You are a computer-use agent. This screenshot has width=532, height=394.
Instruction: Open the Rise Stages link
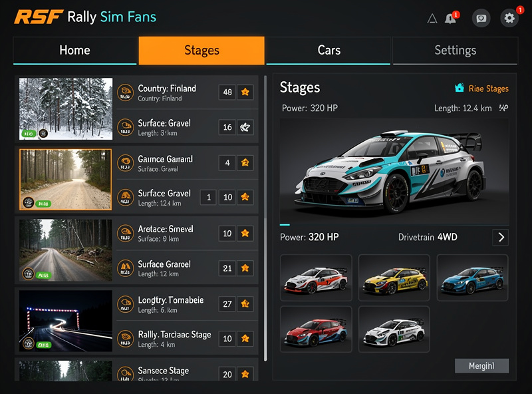point(488,89)
